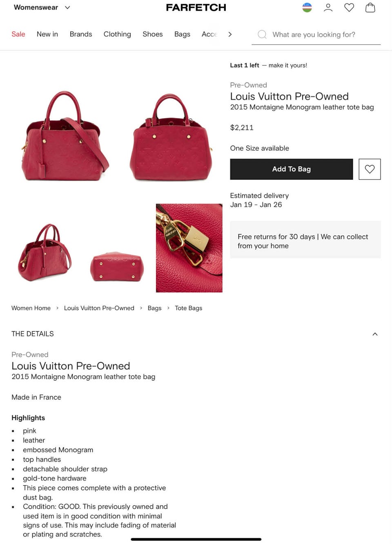Open wishlist heart icon in header

[349, 7]
